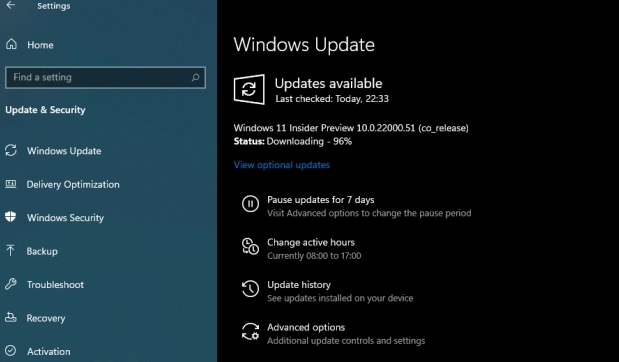Open the Backup section
The width and height of the screenshot is (619, 362).
(42, 251)
